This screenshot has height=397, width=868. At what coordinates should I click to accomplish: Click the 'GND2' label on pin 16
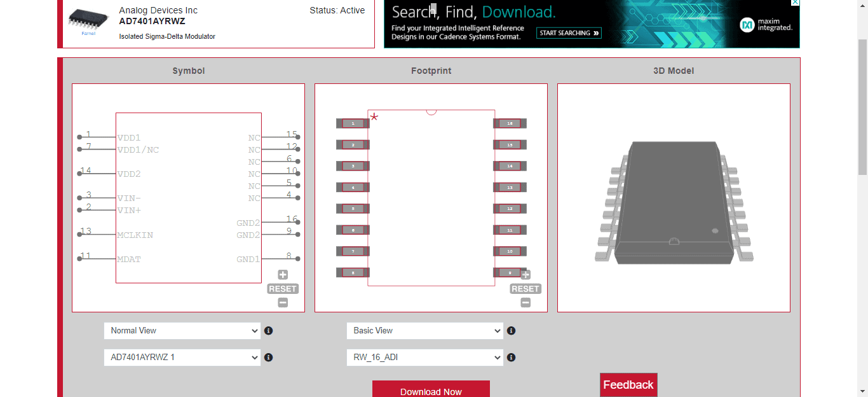248,223
